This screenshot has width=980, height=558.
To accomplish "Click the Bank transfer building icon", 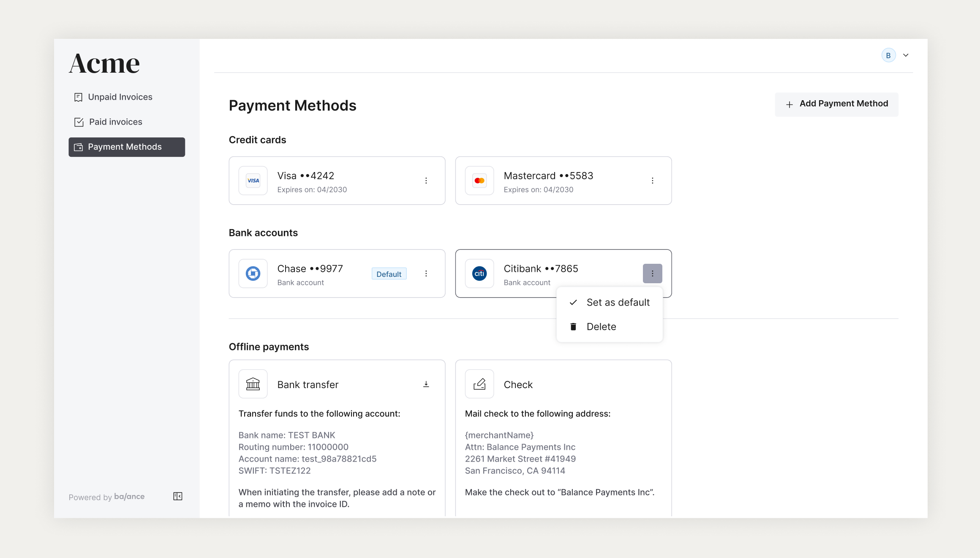I will pos(253,384).
